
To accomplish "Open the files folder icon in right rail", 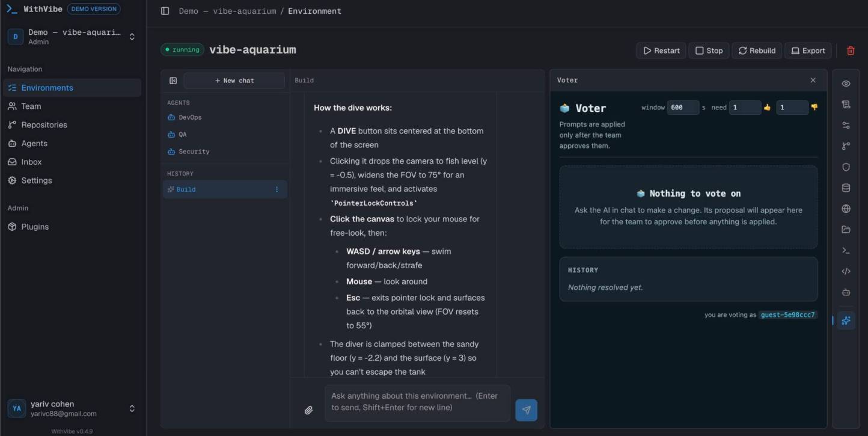I will tap(846, 229).
